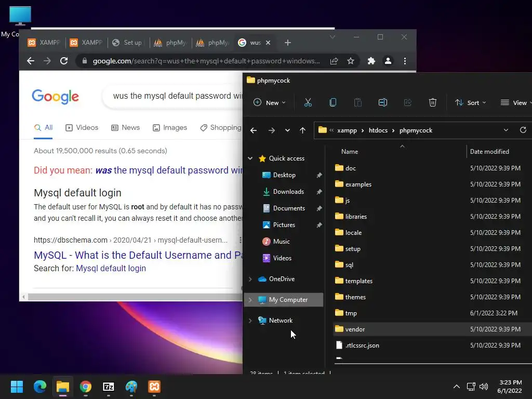Click the Chrome icon on the taskbar
Viewport: 532px width, 399px height.
86,387
